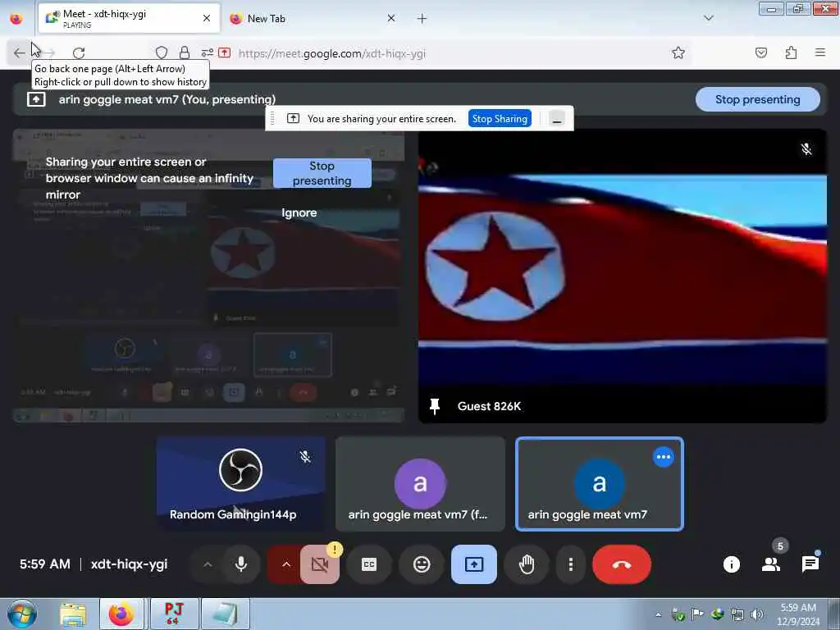Screen dimensions: 840x630
Task: Toggle closed captions
Action: coord(369,564)
